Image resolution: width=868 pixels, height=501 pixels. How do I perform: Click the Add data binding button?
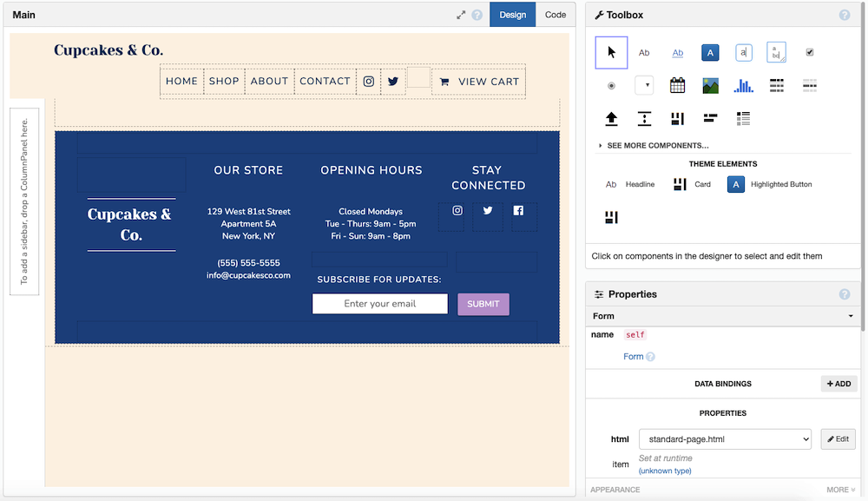pyautogui.click(x=838, y=384)
